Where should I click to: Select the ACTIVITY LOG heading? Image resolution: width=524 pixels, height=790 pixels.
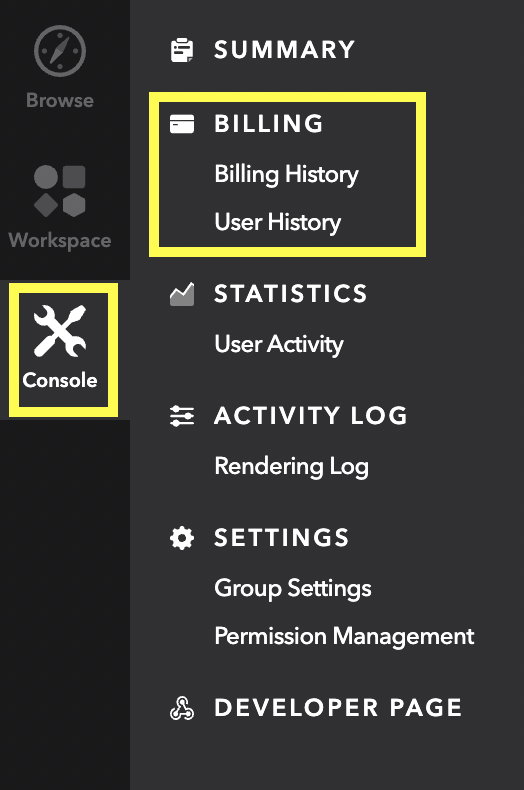(311, 416)
